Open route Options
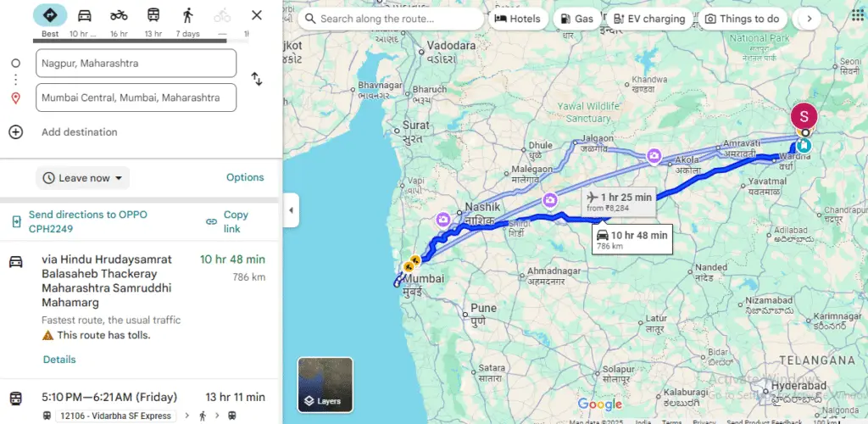The height and width of the screenshot is (424, 868). click(x=245, y=177)
